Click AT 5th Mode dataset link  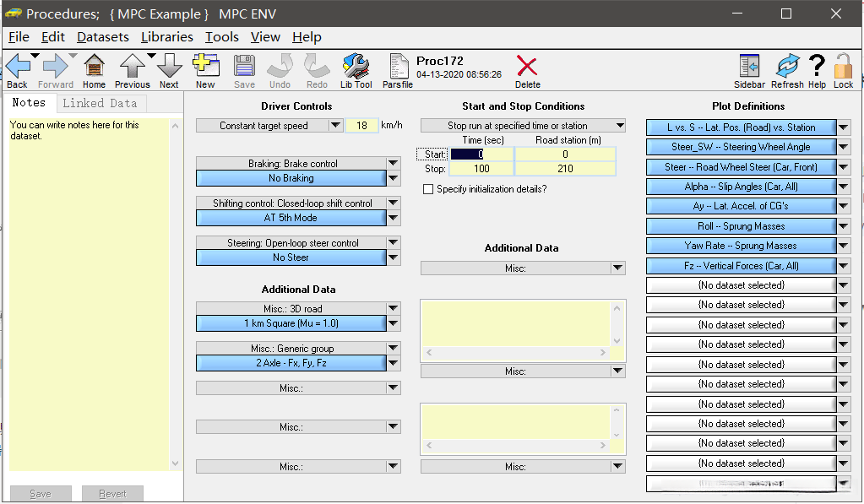tap(291, 218)
